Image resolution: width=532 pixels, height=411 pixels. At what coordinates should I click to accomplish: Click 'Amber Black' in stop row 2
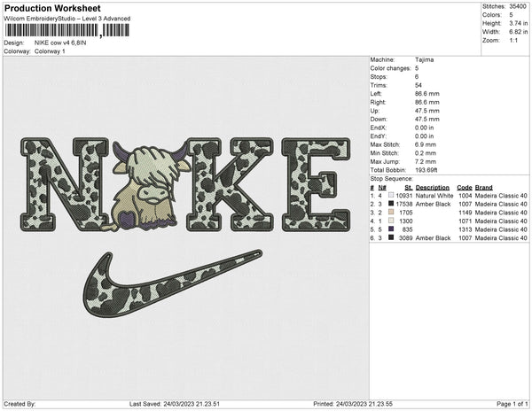tap(433, 204)
